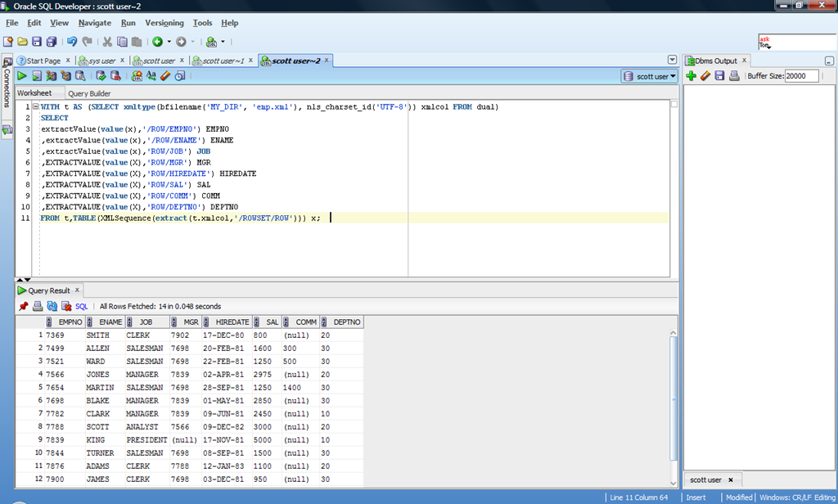Open the SQL Worksheet icon in main toolbar
838x504 pixels.
click(x=212, y=42)
